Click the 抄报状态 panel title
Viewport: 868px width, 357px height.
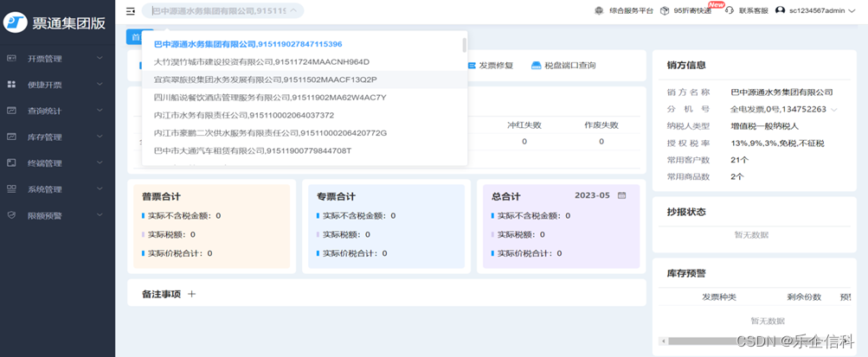click(686, 212)
